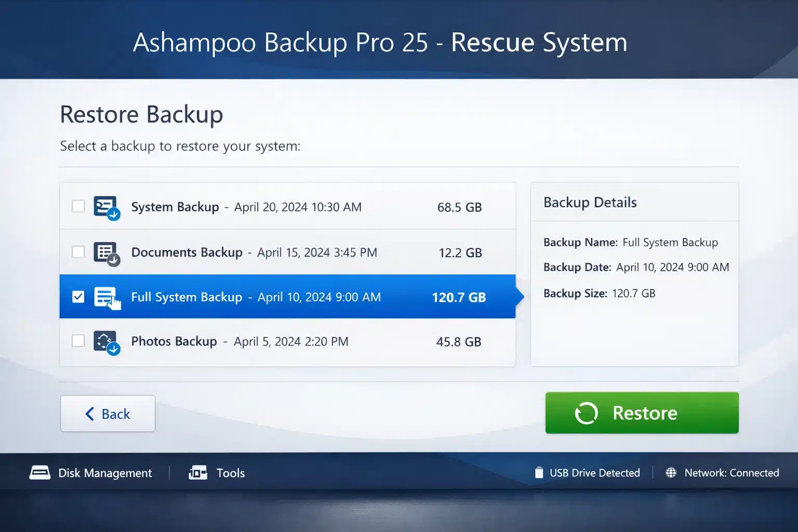798x532 pixels.
Task: Open the Tools menu
Action: (x=230, y=473)
